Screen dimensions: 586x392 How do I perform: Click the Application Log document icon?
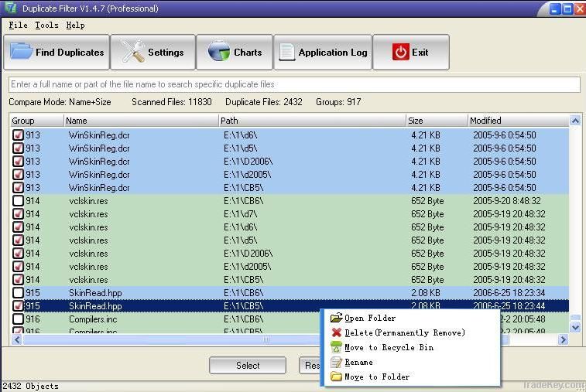287,53
